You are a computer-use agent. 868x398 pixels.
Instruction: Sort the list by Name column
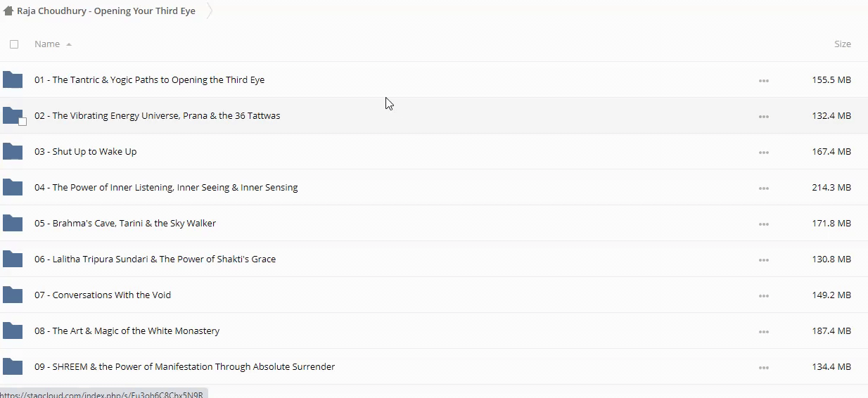pos(47,44)
